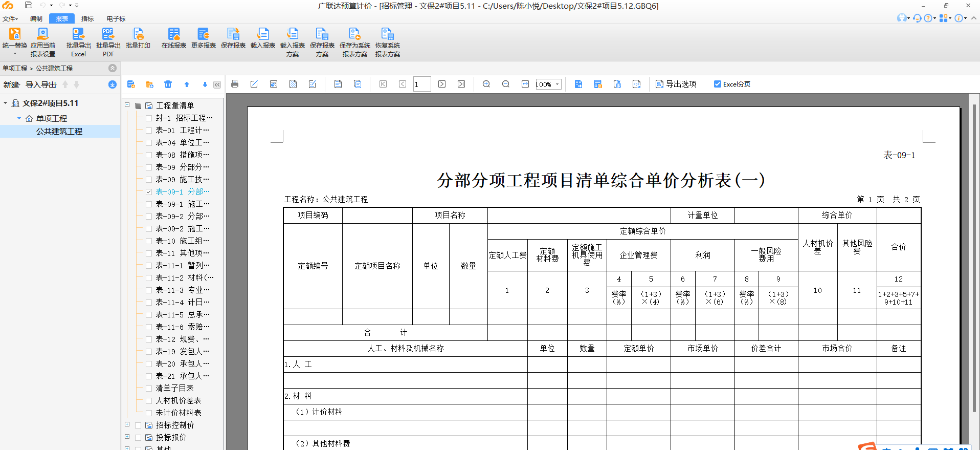Screen dimensions: 980x450
Task: Click the 统一替换 (unified replace) icon
Action: [x=15, y=34]
